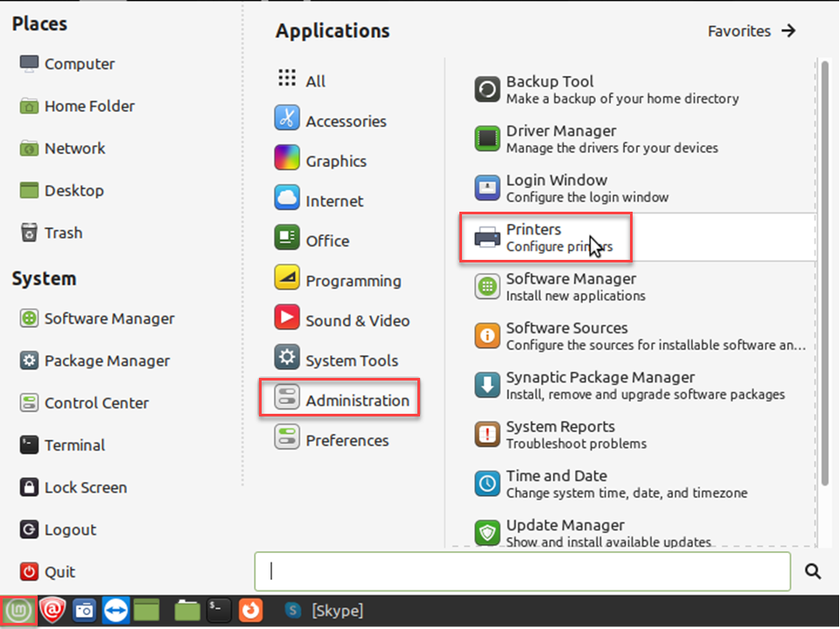Click the menu search text field
The height and width of the screenshot is (629, 840).
[522, 571]
